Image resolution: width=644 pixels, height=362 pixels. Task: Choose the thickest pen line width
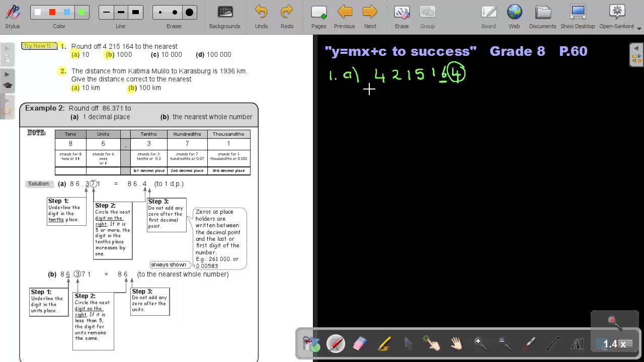pyautogui.click(x=135, y=12)
